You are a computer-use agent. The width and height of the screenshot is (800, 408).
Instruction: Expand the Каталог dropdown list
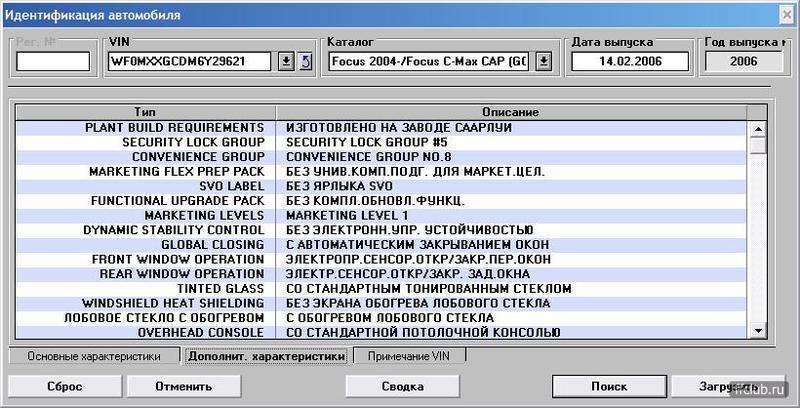544,62
